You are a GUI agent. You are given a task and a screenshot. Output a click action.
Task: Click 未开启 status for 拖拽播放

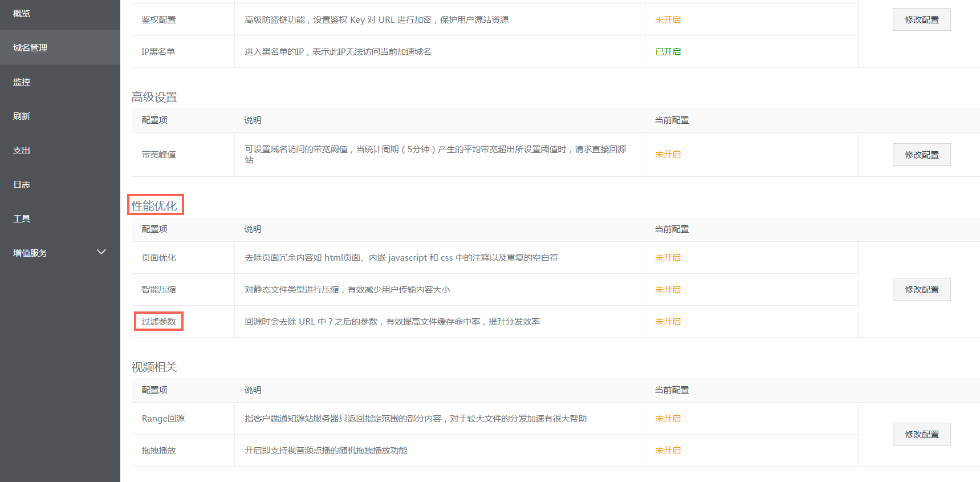(x=668, y=450)
